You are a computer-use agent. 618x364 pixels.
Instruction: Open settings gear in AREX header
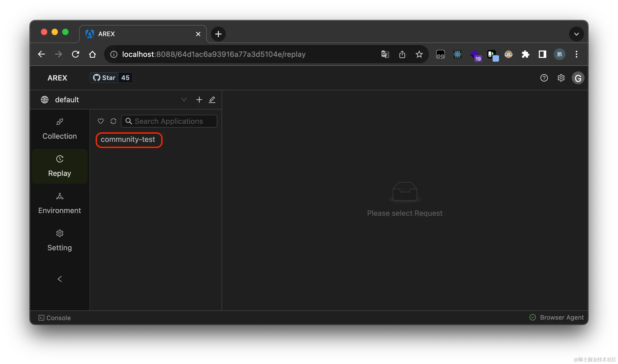coord(561,78)
